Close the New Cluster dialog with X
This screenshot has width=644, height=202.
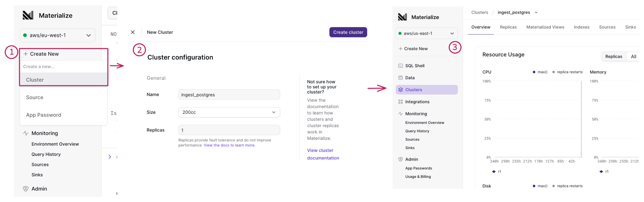[133, 32]
